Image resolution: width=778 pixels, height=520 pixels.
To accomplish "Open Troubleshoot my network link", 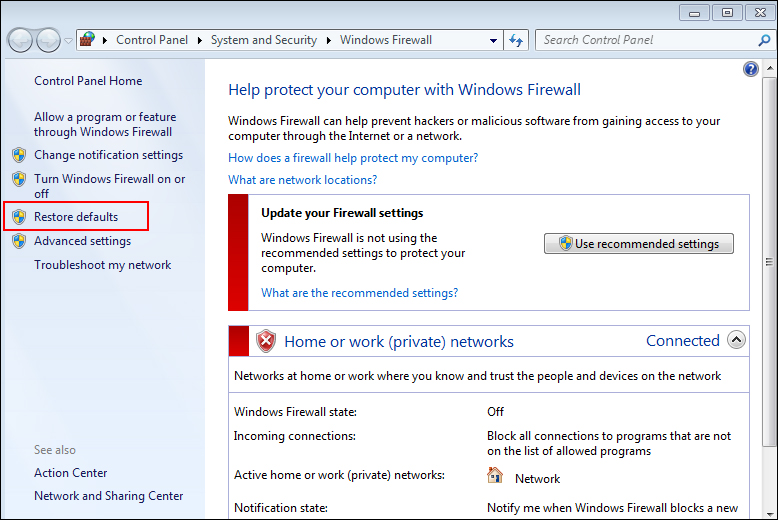I will (x=102, y=265).
